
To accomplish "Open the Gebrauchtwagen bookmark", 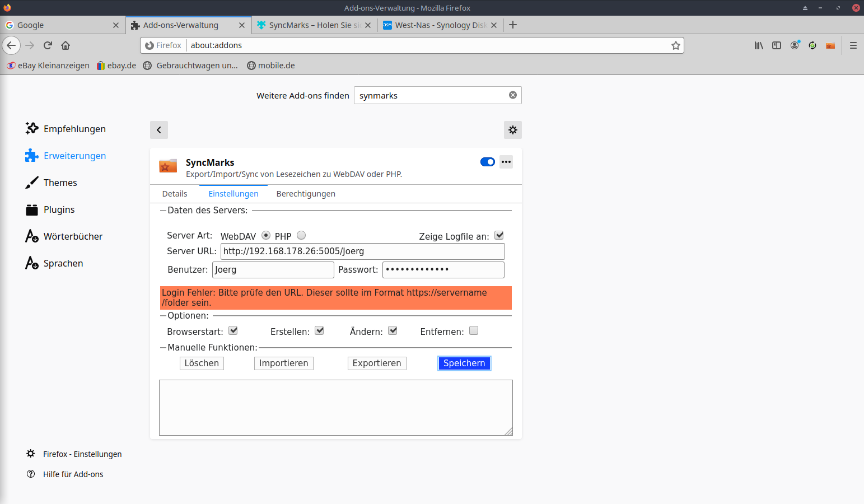I will click(x=190, y=66).
